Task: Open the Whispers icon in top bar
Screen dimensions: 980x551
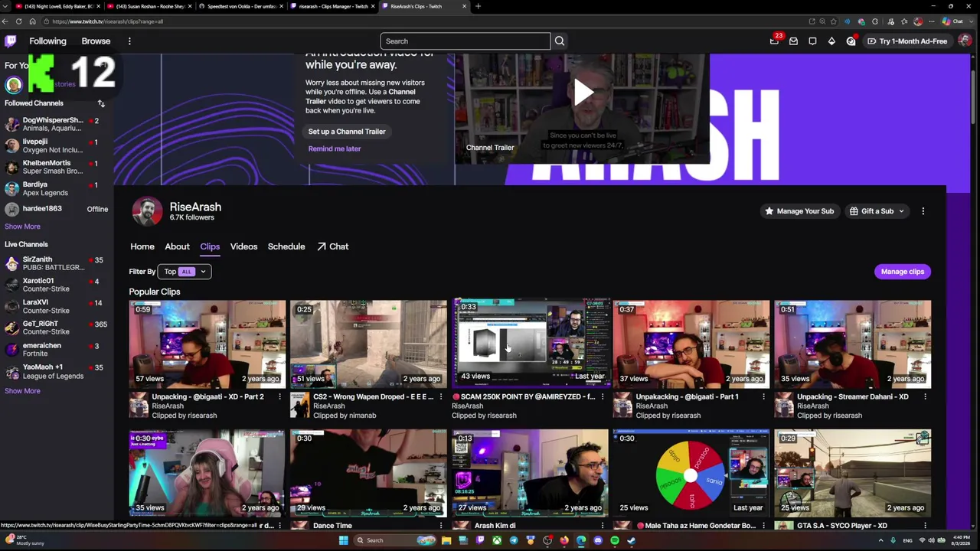Action: pos(812,41)
